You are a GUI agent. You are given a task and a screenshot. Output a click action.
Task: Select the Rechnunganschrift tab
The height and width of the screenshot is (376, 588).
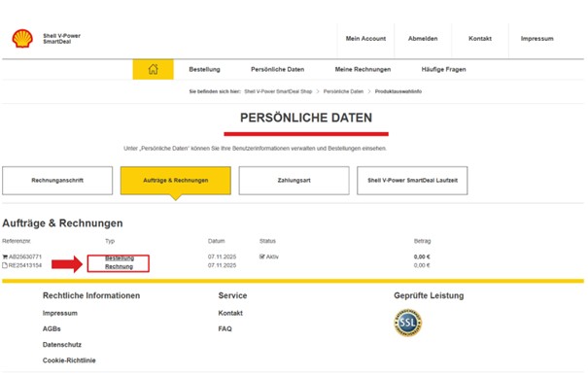click(57, 181)
